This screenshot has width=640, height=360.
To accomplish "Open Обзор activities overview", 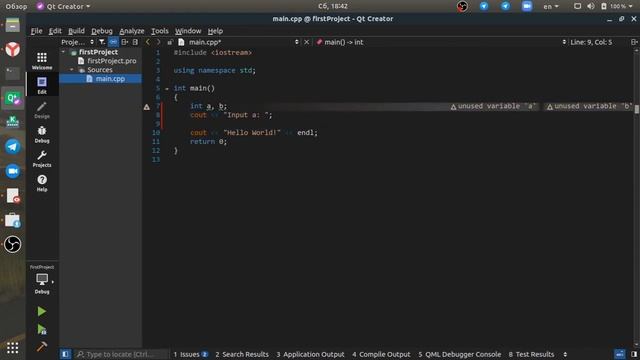I will [16, 6].
